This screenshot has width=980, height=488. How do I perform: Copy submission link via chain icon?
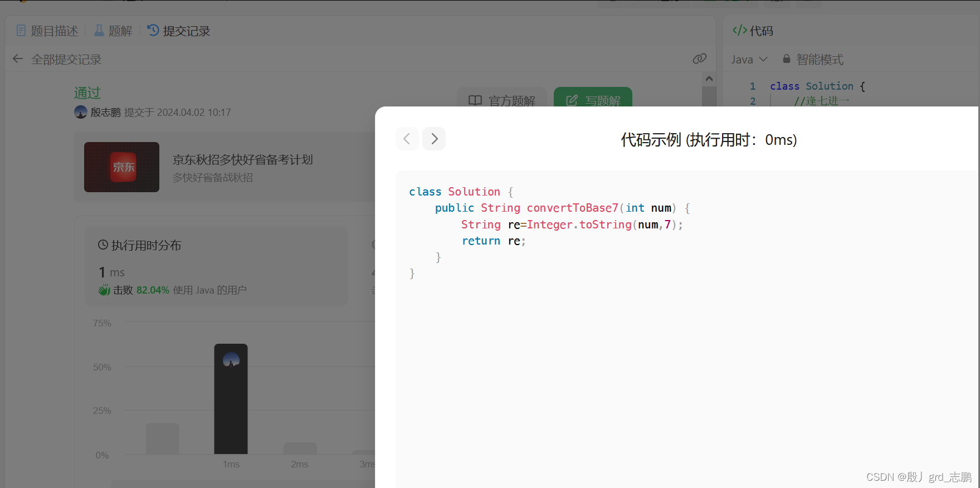coord(700,58)
